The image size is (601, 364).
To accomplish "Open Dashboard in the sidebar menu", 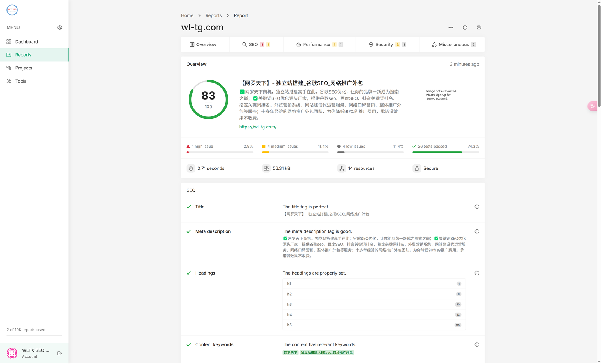I will coord(26,42).
